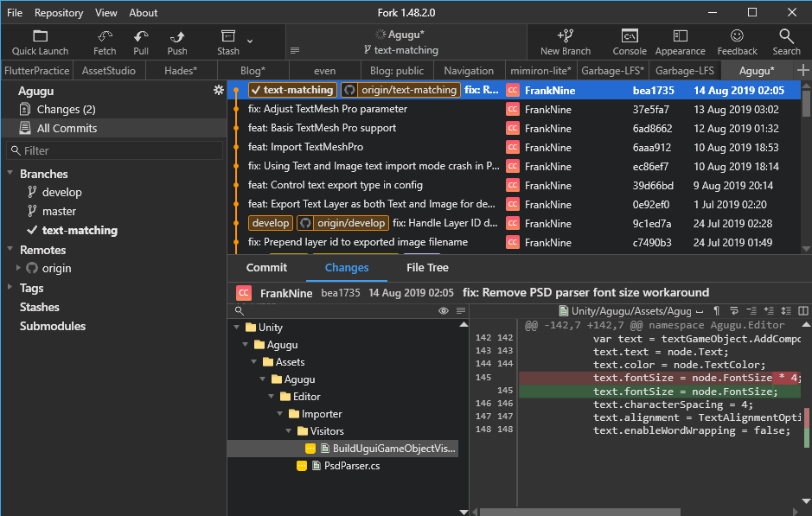Open the Console
The height and width of the screenshot is (516, 812).
tap(630, 42)
